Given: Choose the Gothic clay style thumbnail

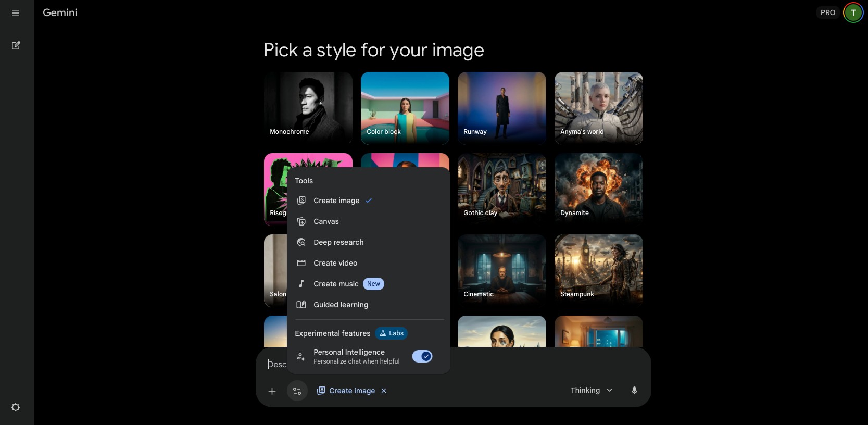Looking at the screenshot, I should tap(502, 190).
